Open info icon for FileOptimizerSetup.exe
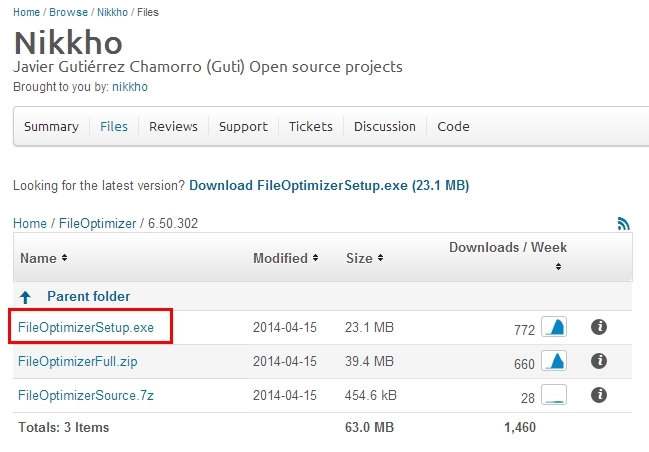 coord(599,327)
